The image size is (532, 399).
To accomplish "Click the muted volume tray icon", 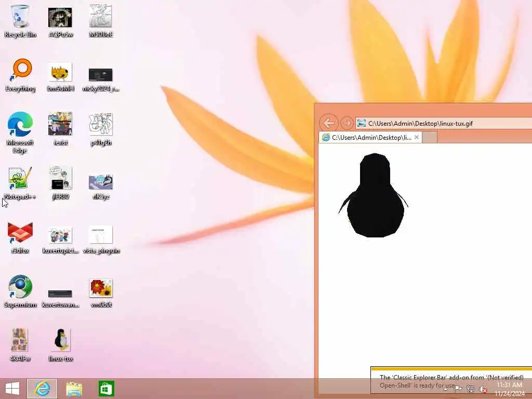I will point(483,389).
